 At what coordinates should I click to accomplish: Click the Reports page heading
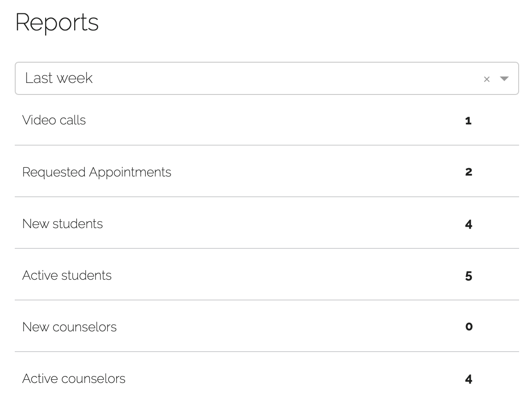[x=57, y=22]
